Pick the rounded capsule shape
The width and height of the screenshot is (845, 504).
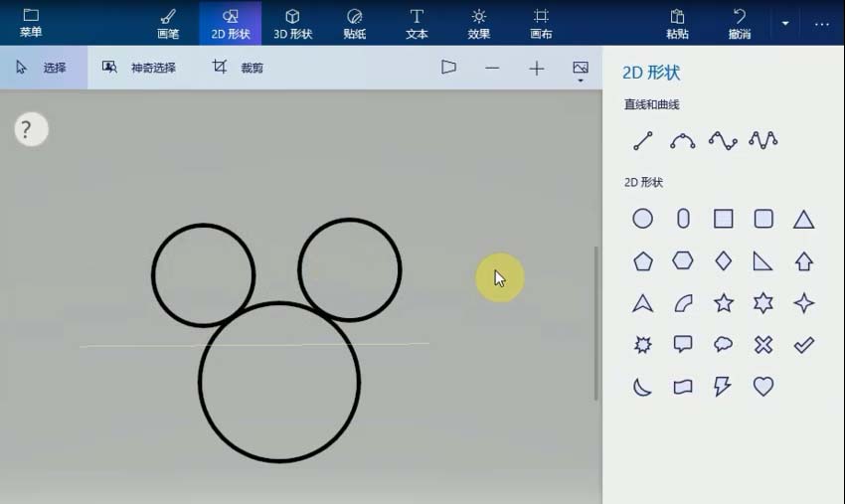tap(683, 219)
